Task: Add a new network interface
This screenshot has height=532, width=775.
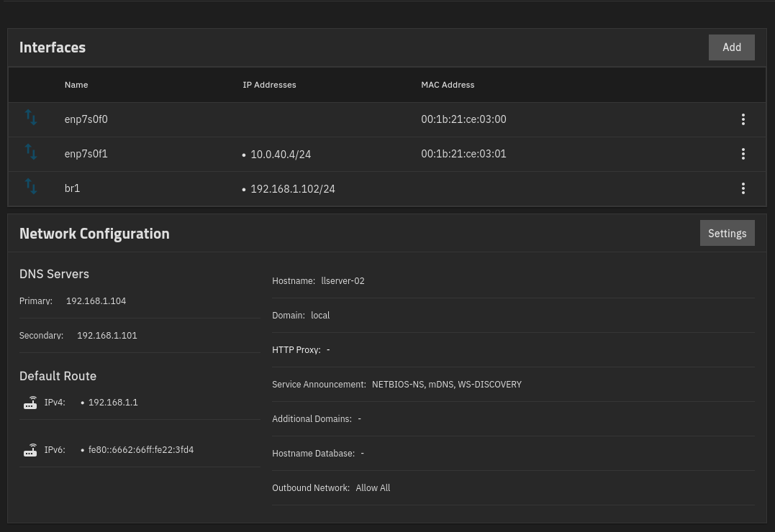Action: [x=731, y=47]
